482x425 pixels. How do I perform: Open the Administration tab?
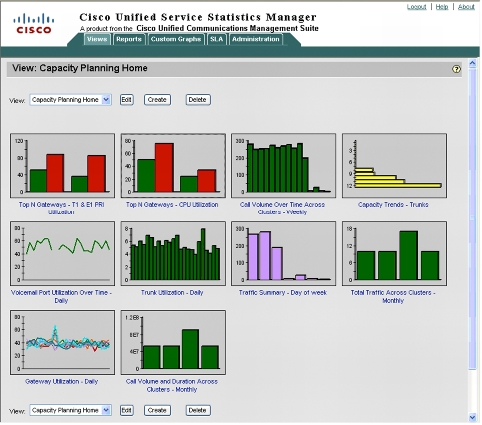[x=256, y=39]
